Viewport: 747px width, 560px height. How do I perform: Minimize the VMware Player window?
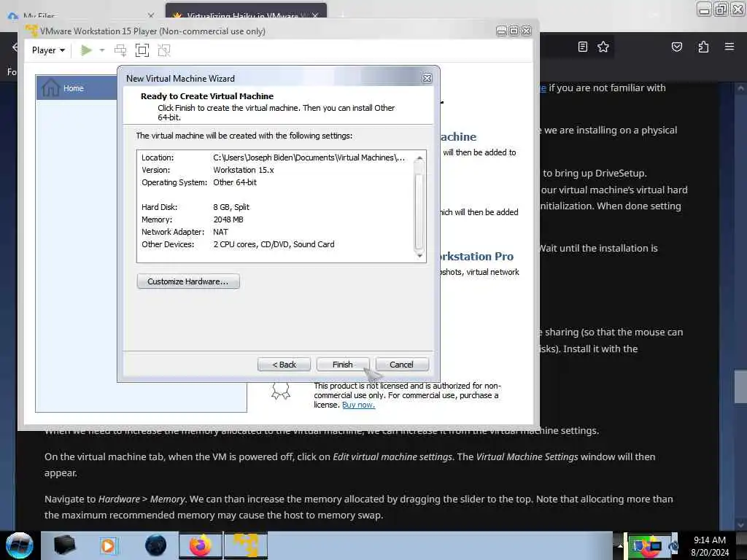(501, 31)
